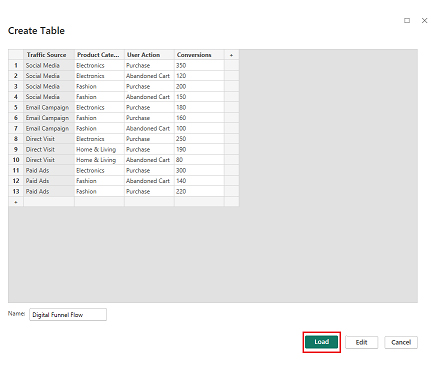This screenshot has width=434, height=373.
Task: Select row 8 header
Action: tap(16, 139)
